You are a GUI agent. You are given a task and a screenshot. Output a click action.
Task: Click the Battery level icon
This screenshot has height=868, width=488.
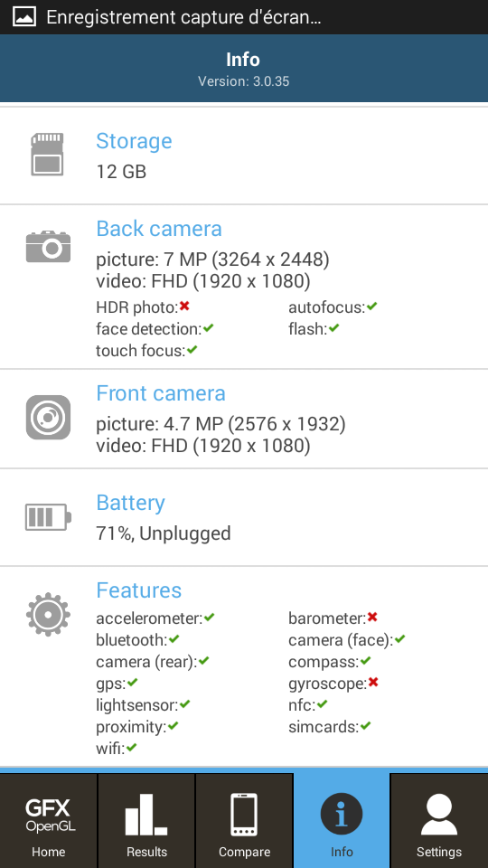coord(48,517)
